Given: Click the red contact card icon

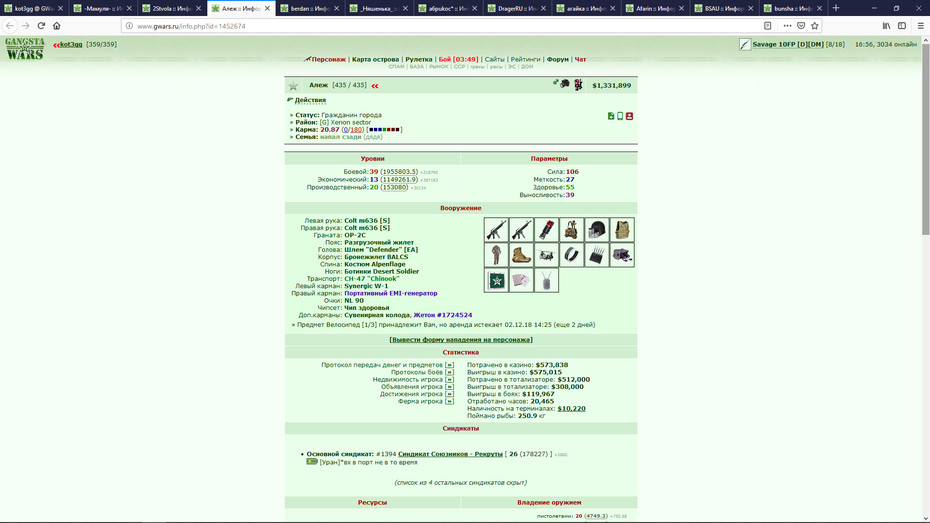Looking at the screenshot, I should pos(629,116).
